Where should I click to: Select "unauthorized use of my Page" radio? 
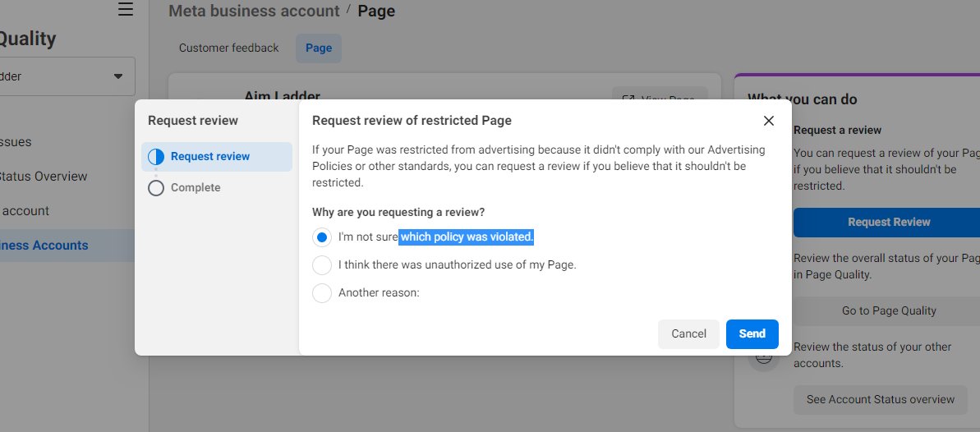point(322,265)
